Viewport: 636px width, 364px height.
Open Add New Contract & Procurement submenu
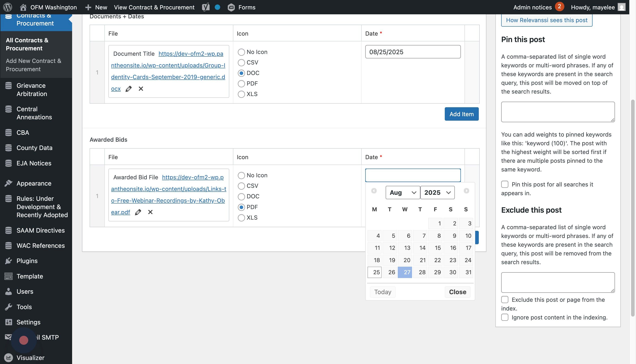[x=33, y=65]
